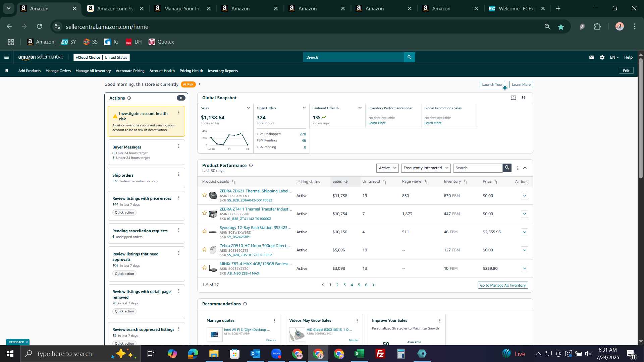Viewport: 644px width, 362px height.
Task: Click the Seller Central header search box
Action: 354,57
